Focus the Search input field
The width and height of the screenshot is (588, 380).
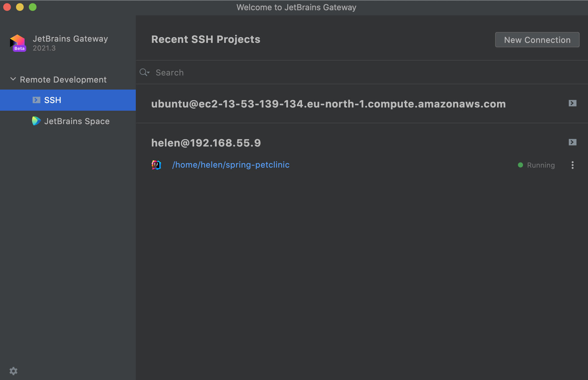tap(362, 72)
